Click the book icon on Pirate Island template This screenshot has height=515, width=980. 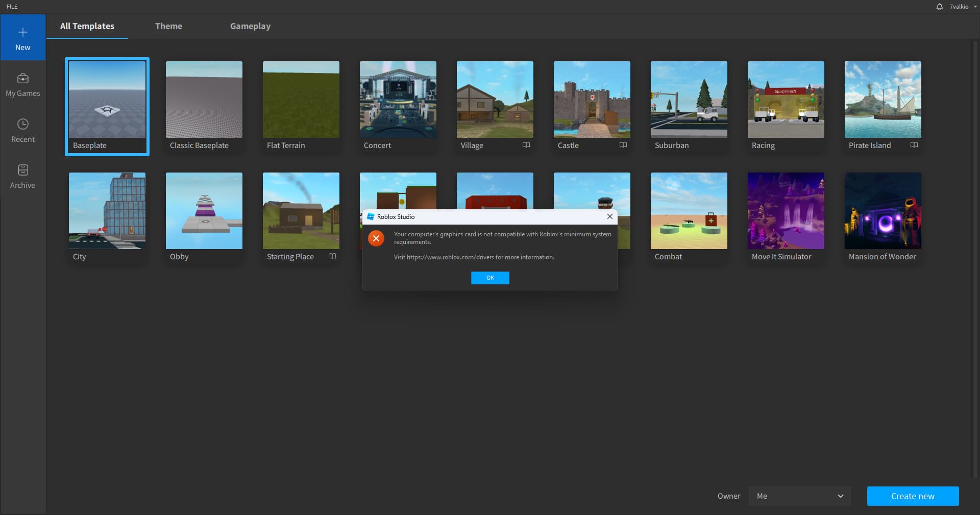pyautogui.click(x=914, y=145)
